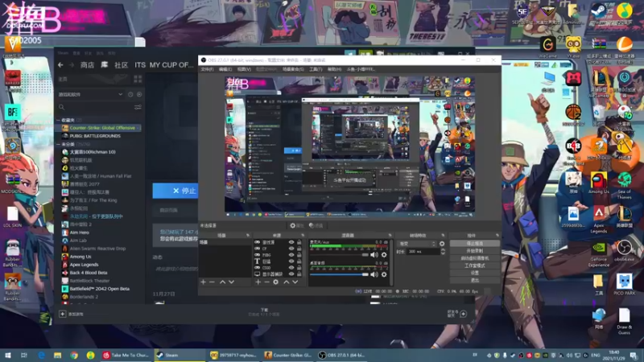
Task: Toggle visibility eye of CSGO source in OBS
Action: click(x=291, y=268)
